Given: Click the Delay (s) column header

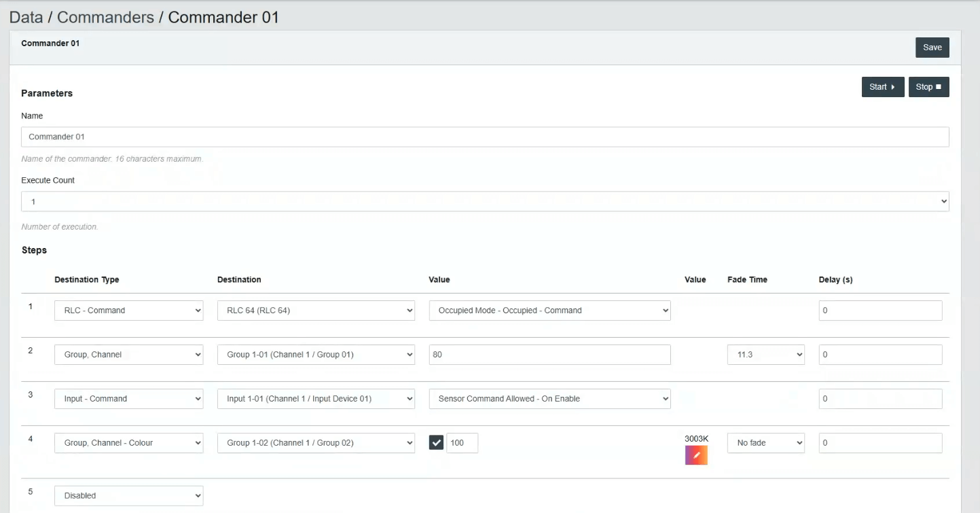Looking at the screenshot, I should 836,280.
